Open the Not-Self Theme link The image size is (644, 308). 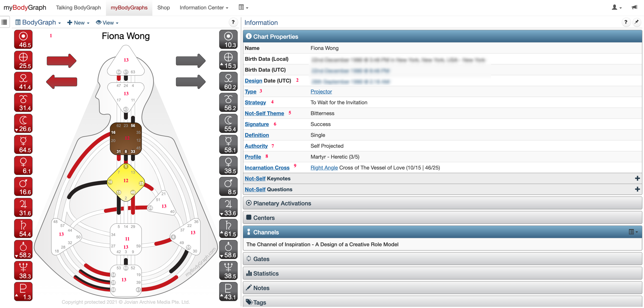coord(264,113)
